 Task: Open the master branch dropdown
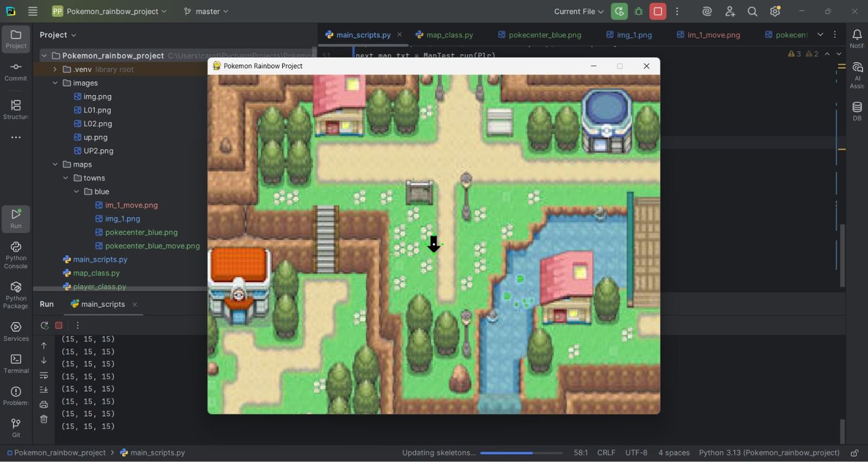pyautogui.click(x=206, y=11)
